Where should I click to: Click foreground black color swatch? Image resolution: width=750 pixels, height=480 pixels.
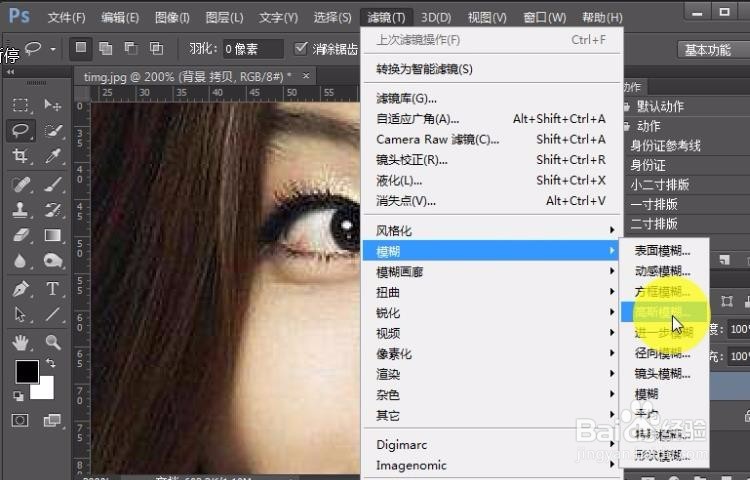25,370
